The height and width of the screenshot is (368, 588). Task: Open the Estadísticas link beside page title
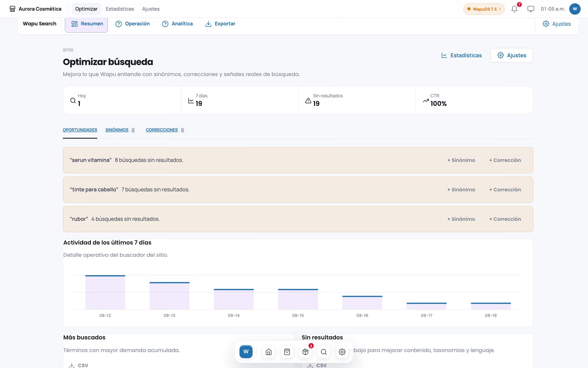click(x=462, y=55)
